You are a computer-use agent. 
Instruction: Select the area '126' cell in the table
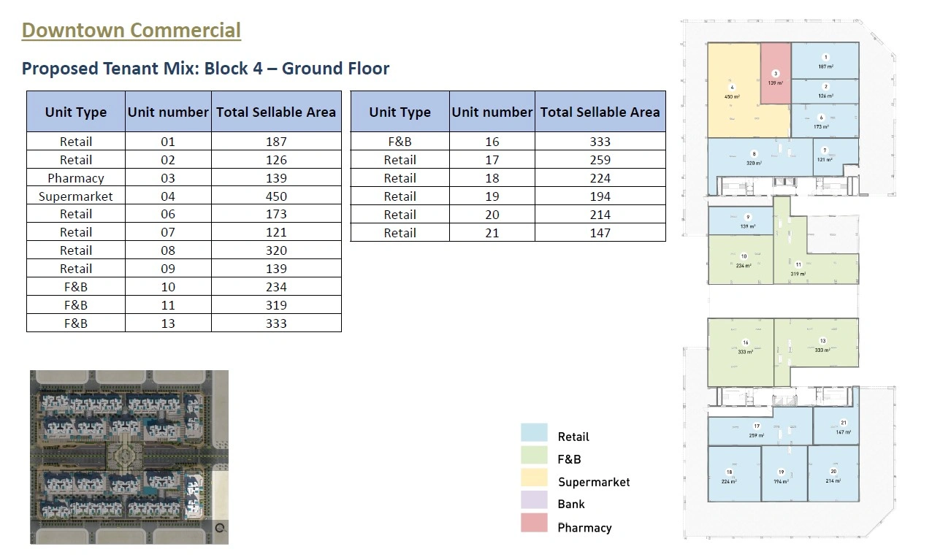(x=276, y=160)
